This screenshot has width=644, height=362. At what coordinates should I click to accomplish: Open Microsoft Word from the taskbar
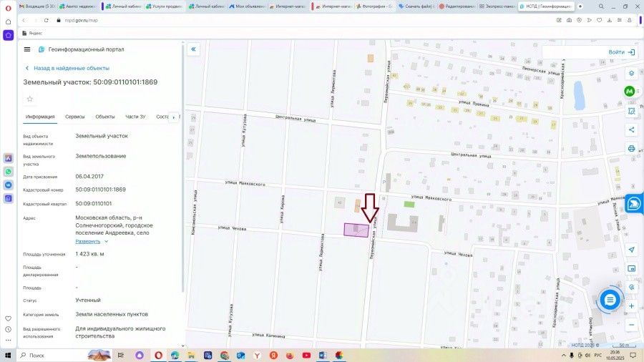(323, 356)
